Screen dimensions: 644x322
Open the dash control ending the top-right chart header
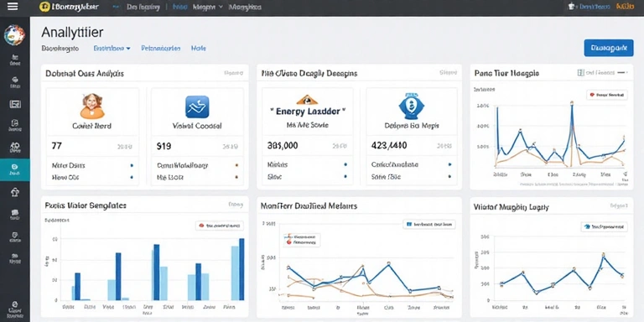[x=623, y=73]
